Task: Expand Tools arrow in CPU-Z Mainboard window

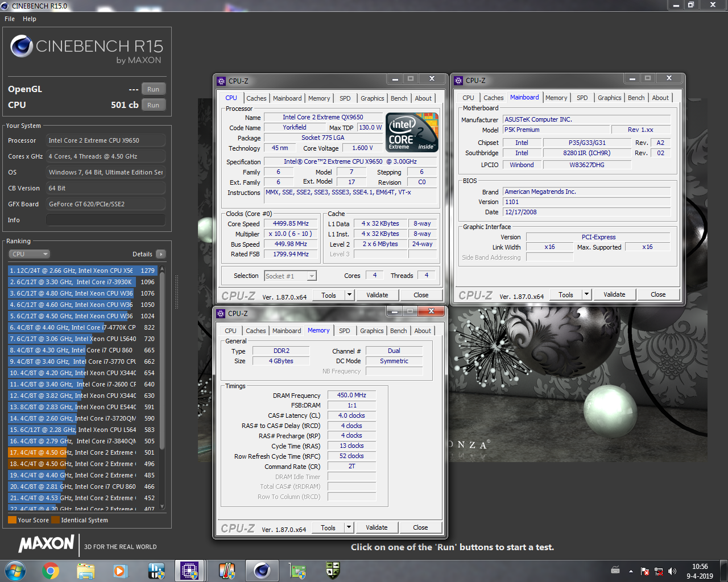Action: pyautogui.click(x=587, y=294)
